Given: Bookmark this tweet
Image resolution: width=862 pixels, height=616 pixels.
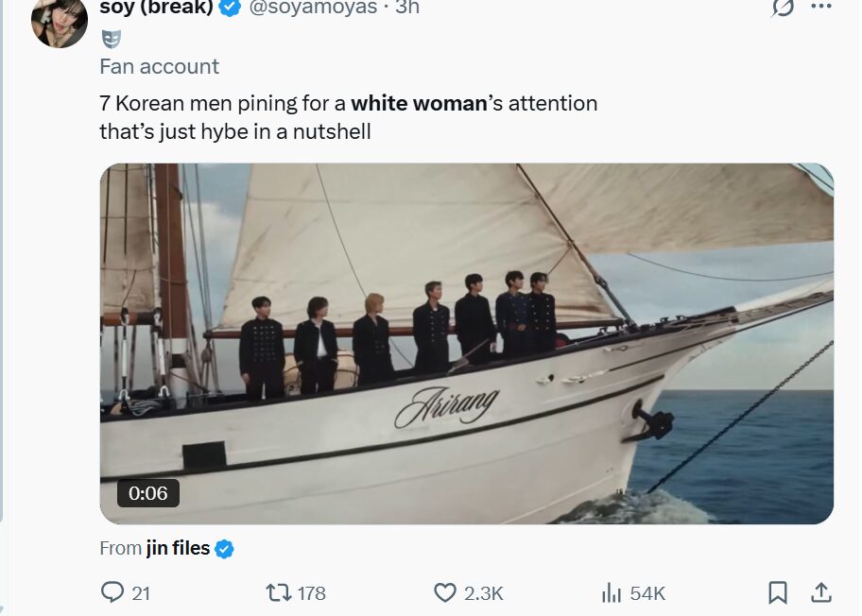Looking at the screenshot, I should click(x=777, y=592).
